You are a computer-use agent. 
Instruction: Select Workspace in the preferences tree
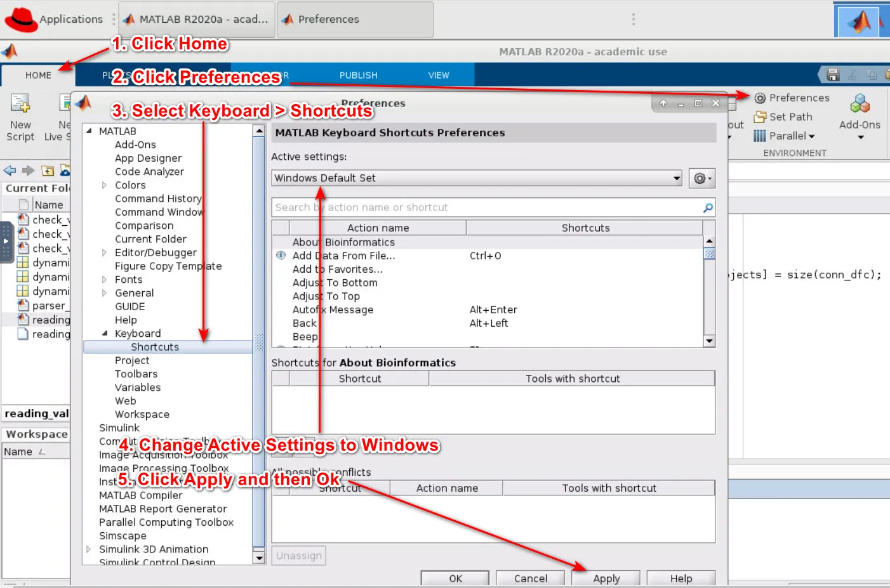pos(142,414)
